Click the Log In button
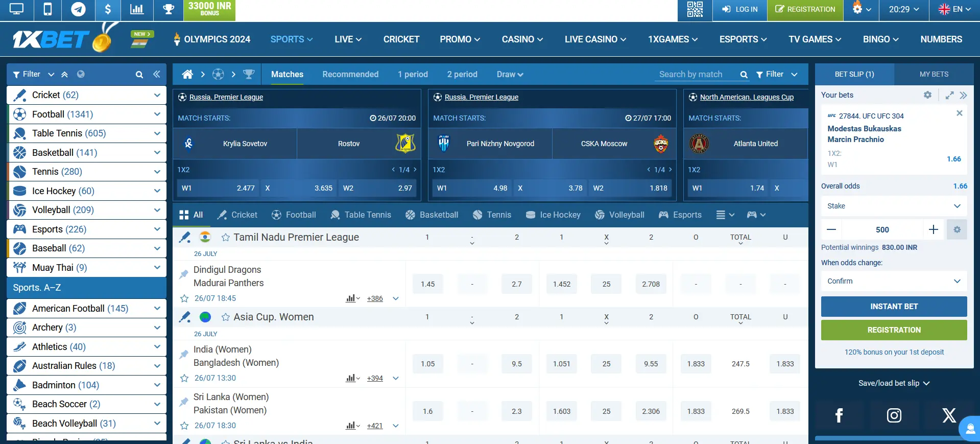 tap(739, 10)
